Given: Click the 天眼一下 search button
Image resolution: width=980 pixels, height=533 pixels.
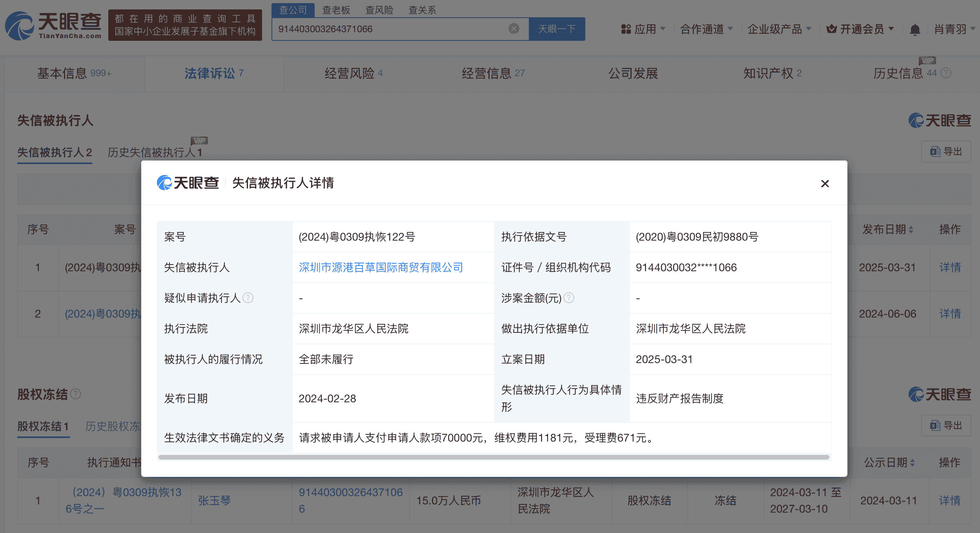Looking at the screenshot, I should 557,28.
